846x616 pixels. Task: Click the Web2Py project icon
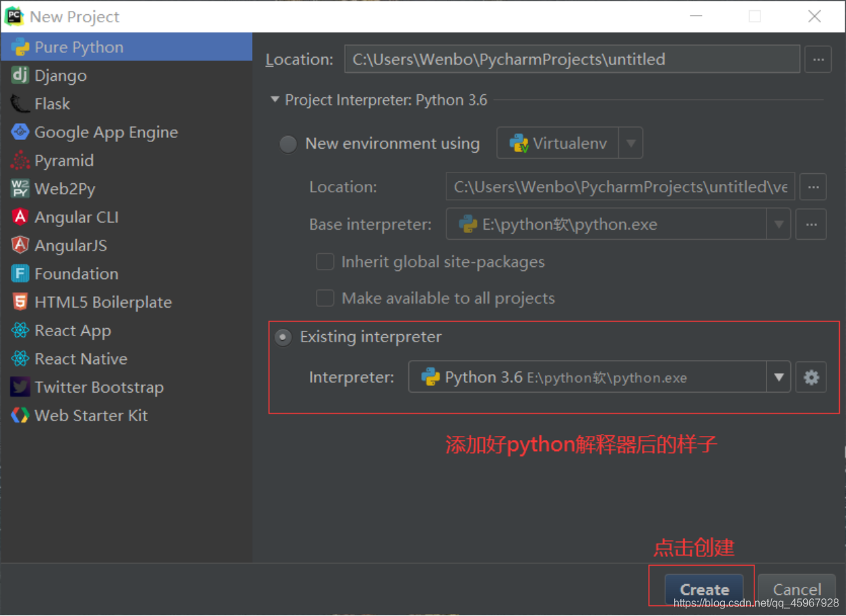[x=20, y=189]
